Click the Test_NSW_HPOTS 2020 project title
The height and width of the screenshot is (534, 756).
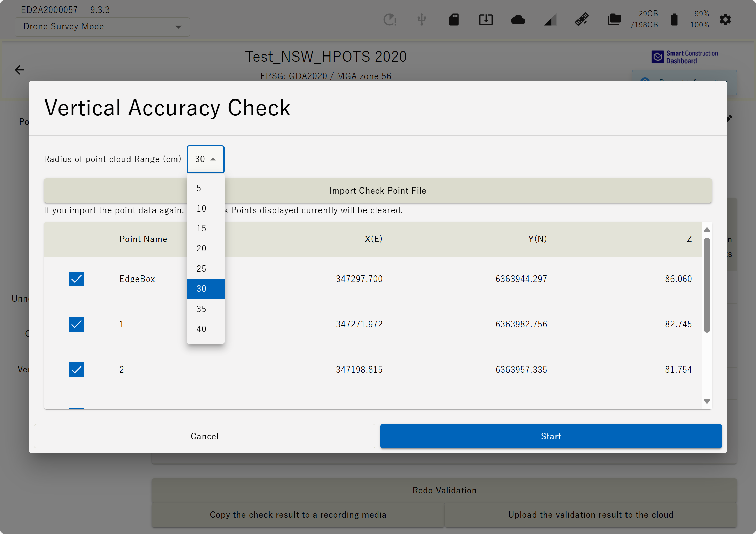(326, 57)
